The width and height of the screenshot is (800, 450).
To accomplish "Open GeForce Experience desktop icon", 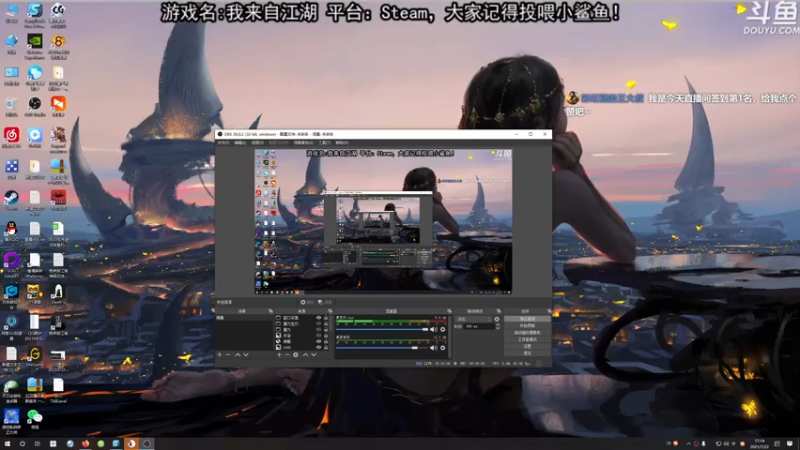I will click(35, 46).
